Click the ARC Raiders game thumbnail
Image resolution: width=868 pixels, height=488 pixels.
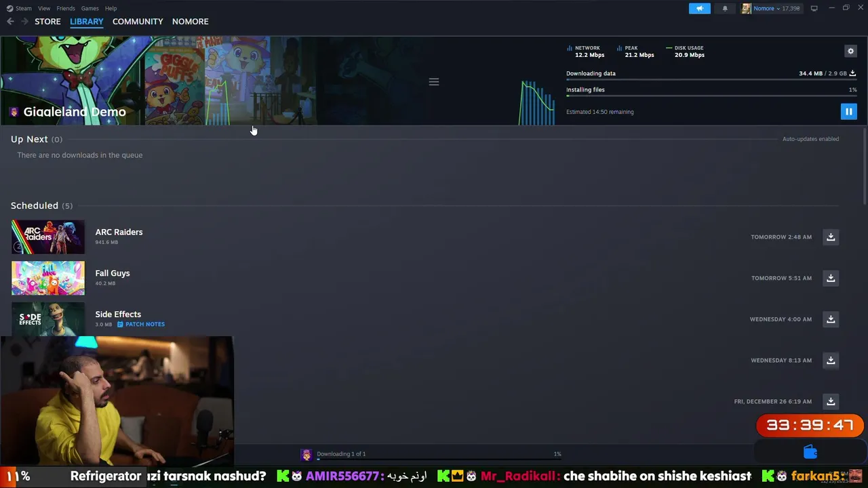pos(48,237)
